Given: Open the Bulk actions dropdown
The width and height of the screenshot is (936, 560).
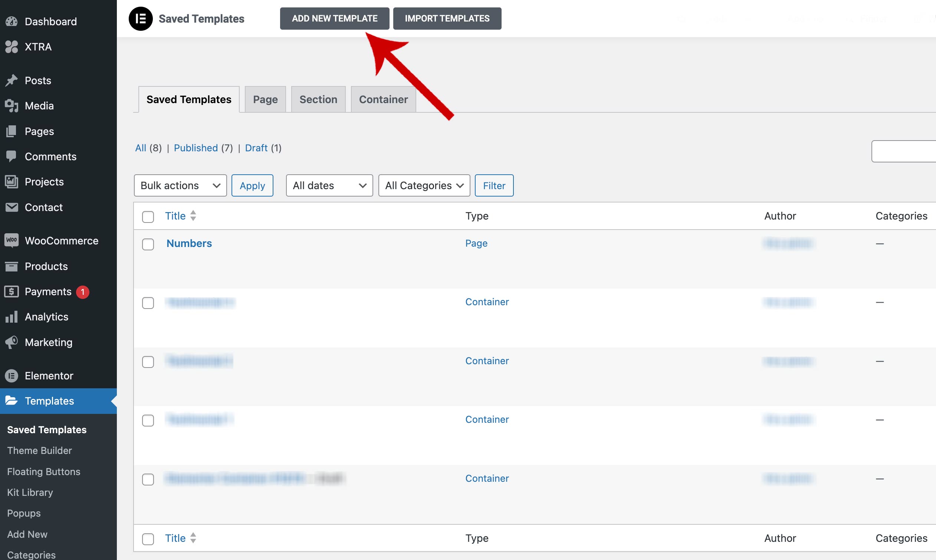Looking at the screenshot, I should tap(180, 186).
